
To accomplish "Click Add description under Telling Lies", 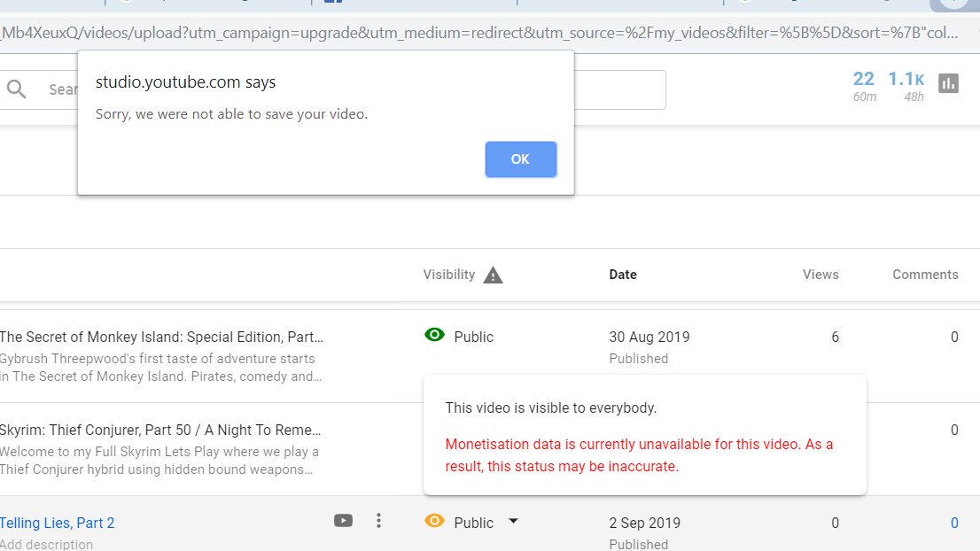I will 46,544.
